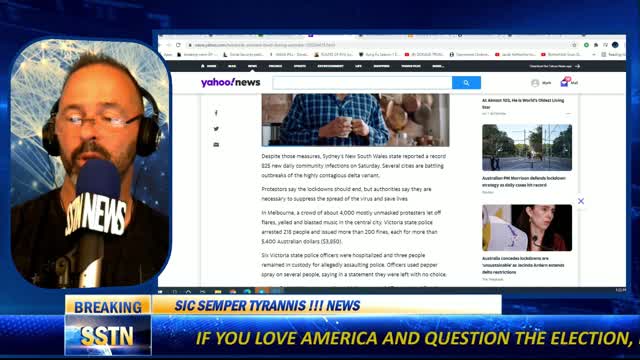Open Australia concedes lockdowns are unsustainable headline
Viewport: 640px width, 360px height.
523,265
